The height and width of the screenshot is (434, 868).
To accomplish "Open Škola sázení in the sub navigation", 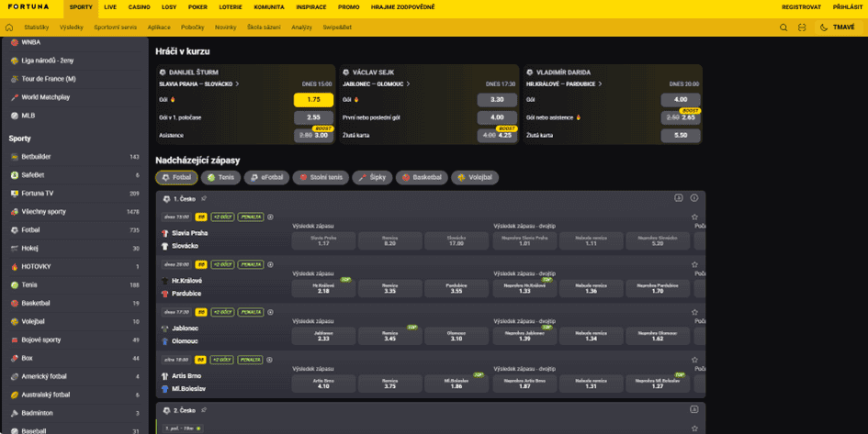I will pos(264,28).
